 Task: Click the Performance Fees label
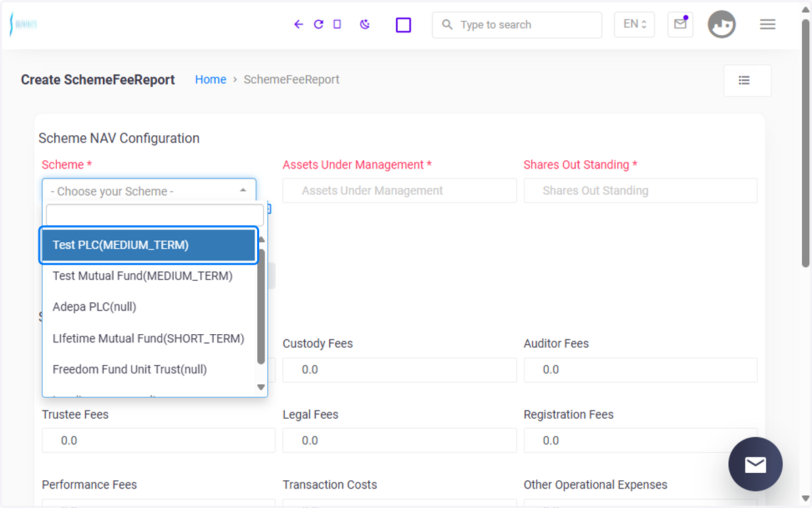(89, 485)
